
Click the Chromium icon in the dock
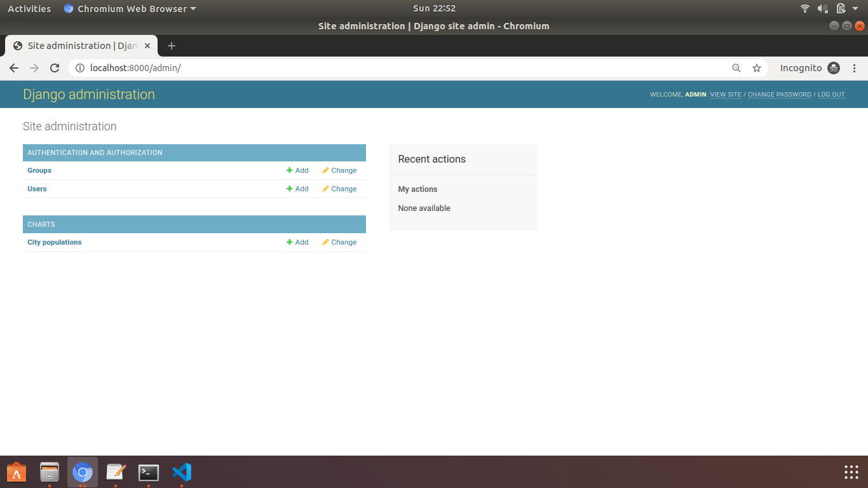(x=83, y=472)
